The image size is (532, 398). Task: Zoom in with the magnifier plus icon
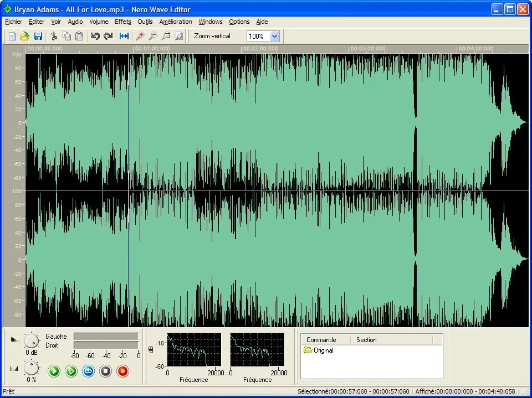click(140, 37)
